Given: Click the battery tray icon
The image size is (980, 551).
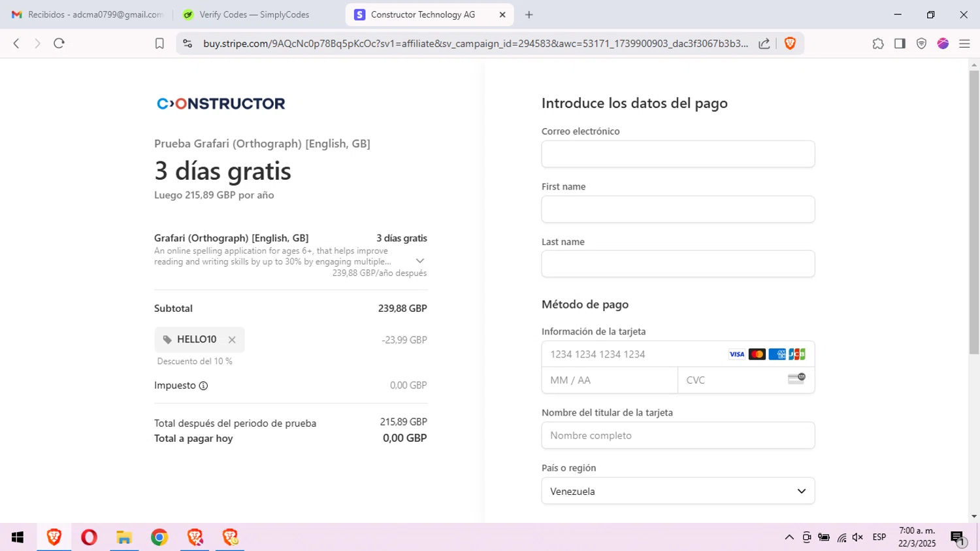Looking at the screenshot, I should [824, 537].
